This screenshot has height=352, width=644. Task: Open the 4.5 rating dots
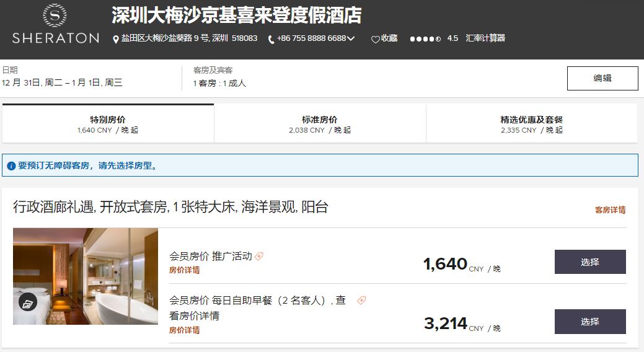(425, 39)
